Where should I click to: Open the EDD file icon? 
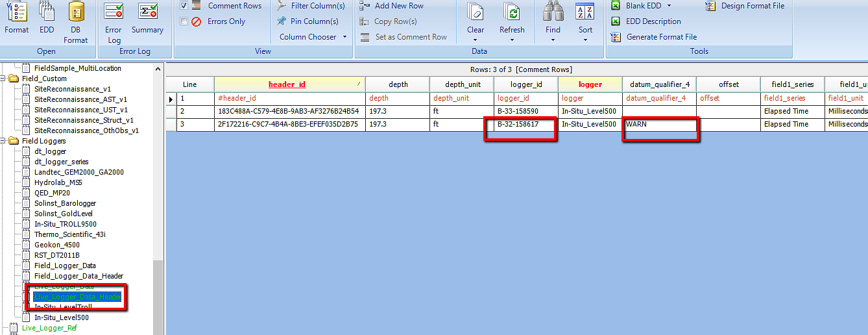coord(47,18)
